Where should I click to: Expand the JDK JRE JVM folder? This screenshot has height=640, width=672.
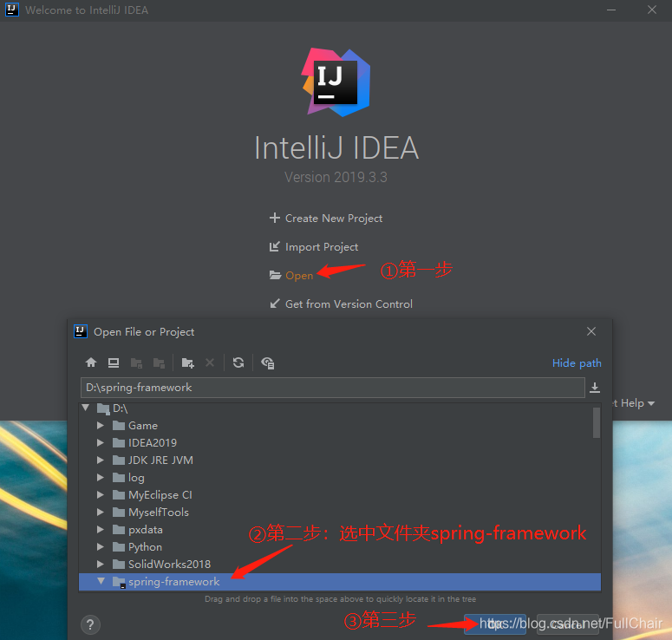pos(101,460)
